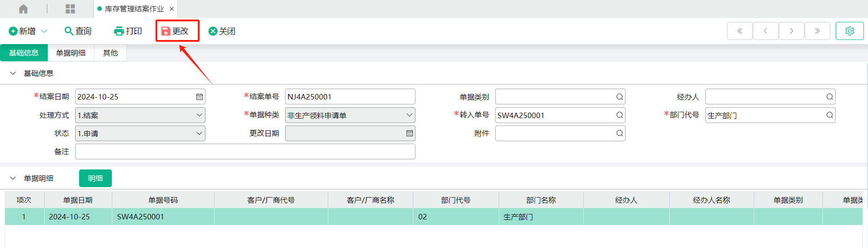
Task: Jump to first record arrow
Action: click(739, 31)
